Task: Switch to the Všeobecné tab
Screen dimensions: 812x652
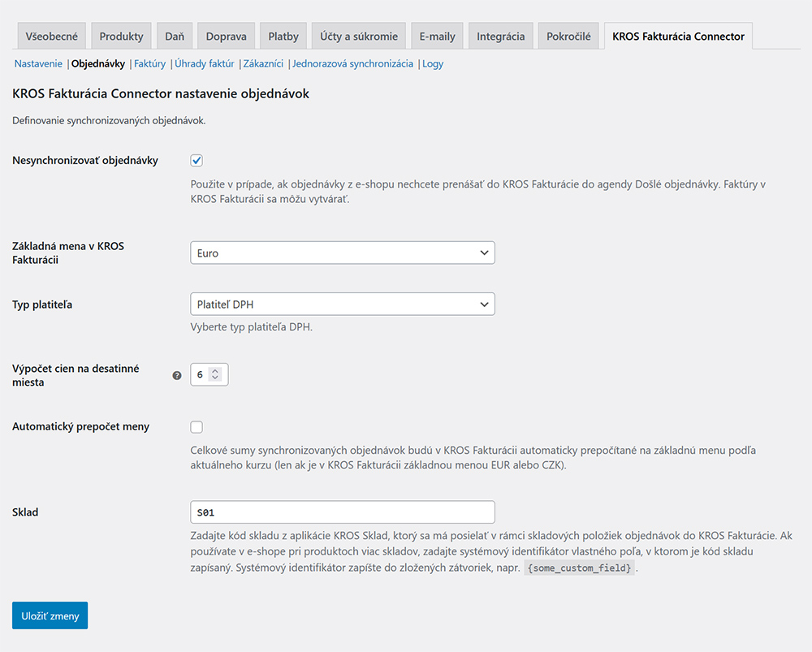Action: 51,37
